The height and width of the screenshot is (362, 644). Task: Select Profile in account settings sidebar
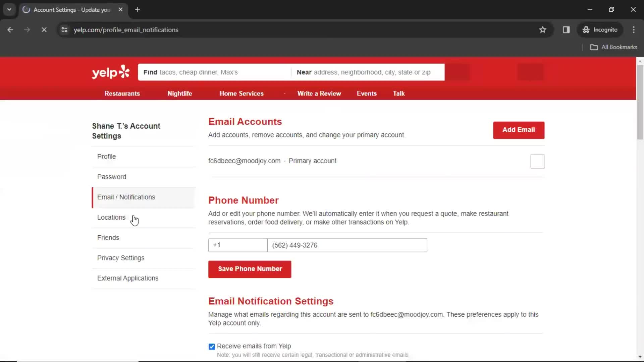[143, 157]
